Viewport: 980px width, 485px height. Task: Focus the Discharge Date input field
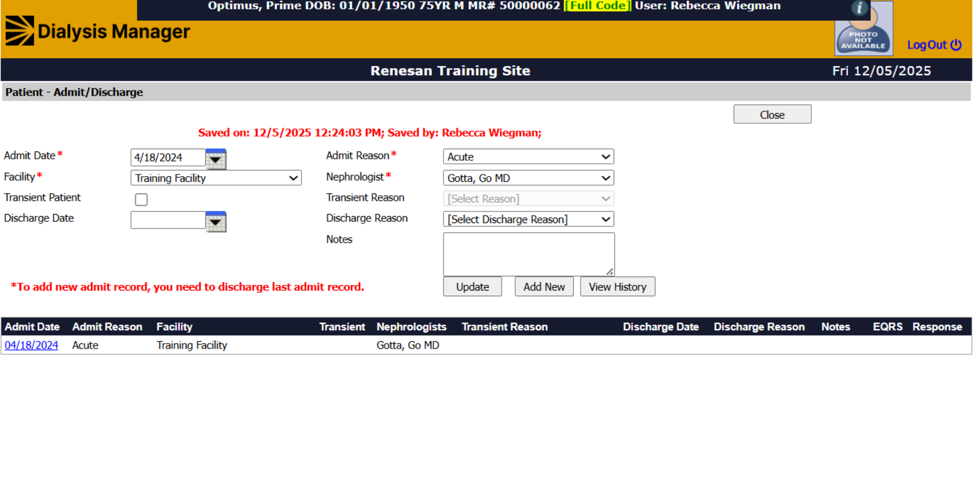pos(168,220)
